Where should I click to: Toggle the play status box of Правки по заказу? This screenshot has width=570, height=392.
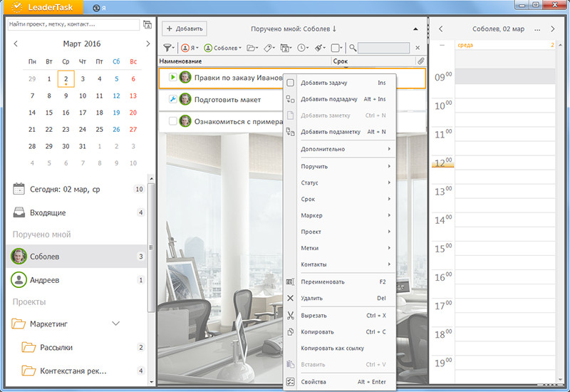(173, 77)
